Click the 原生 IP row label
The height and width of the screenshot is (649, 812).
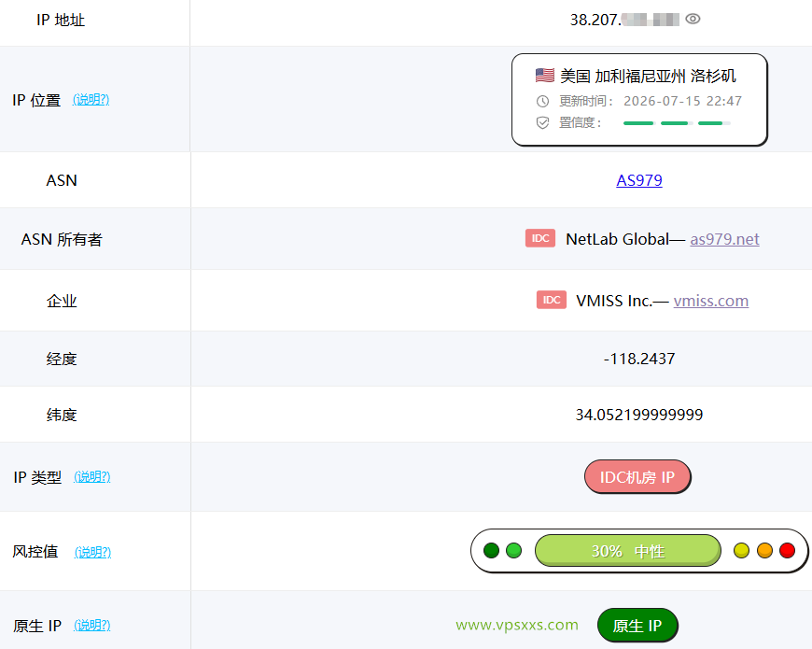click(37, 626)
